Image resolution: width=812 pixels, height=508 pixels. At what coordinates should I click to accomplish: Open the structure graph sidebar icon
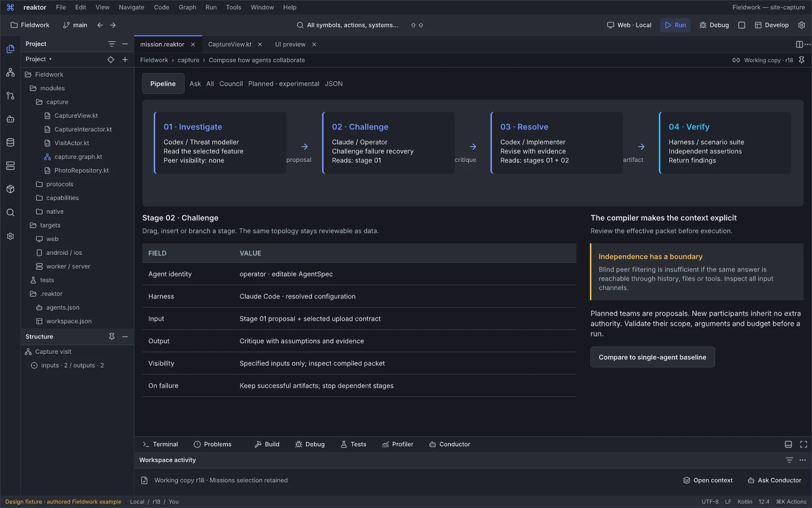pyautogui.click(x=10, y=73)
